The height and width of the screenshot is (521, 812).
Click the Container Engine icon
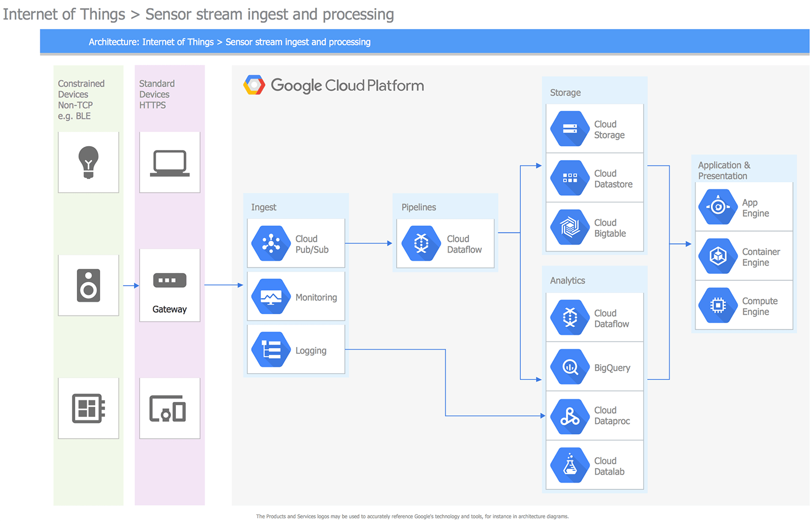pos(718,256)
